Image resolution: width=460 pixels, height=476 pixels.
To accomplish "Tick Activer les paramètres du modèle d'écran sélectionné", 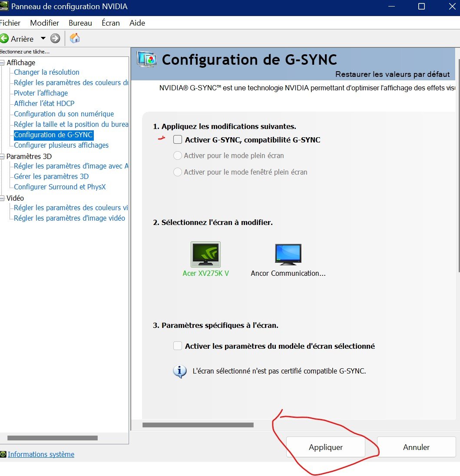I will tap(178, 346).
